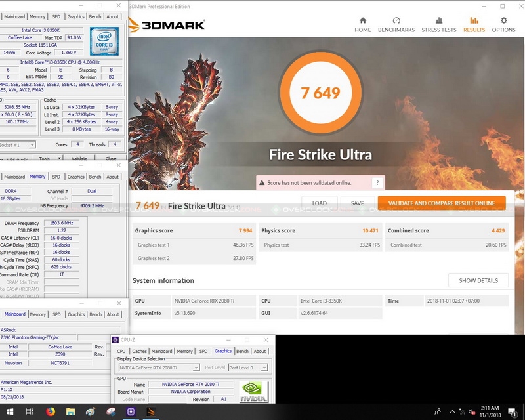525x420 pixels.
Task: Open the Stress Tests section
Action: pyautogui.click(x=438, y=25)
